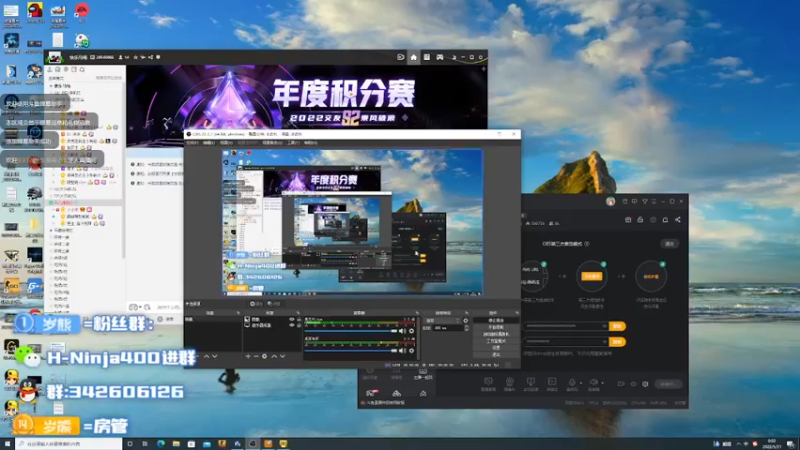Open File Explorer from the taskbar
Image resolution: width=800 pixels, height=450 pixels.
(176, 444)
